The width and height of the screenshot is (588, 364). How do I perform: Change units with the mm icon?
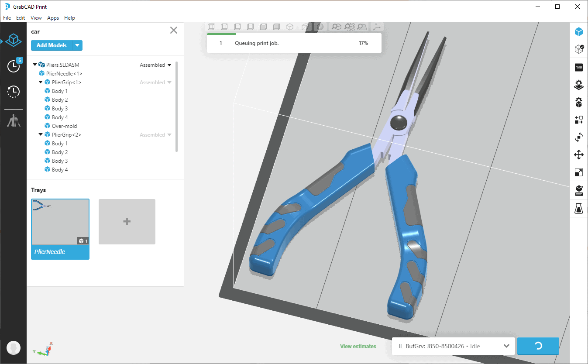579,68
